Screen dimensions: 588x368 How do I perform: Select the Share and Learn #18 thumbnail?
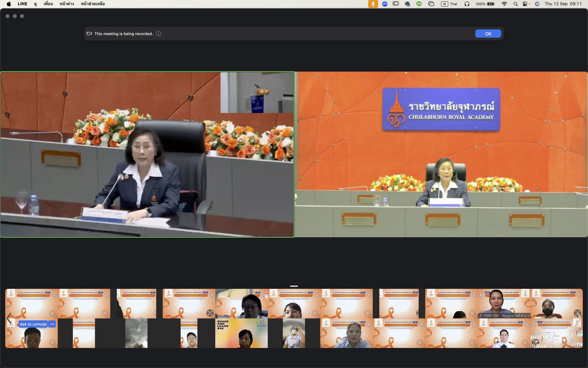click(241, 333)
